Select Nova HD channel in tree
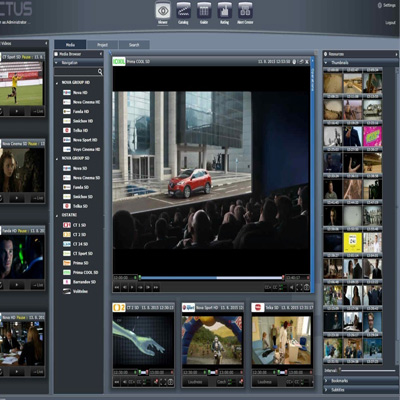This screenshot has height=400, width=400. tap(75, 93)
